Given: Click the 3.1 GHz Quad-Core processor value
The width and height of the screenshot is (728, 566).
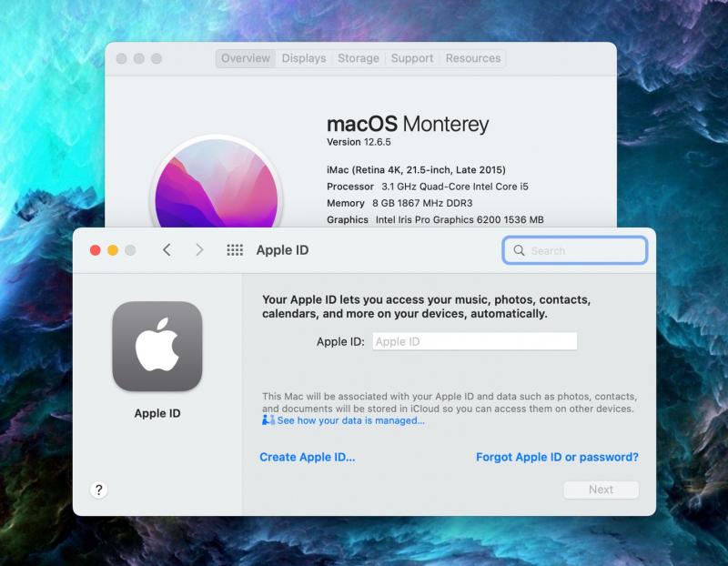Looking at the screenshot, I should tap(455, 187).
